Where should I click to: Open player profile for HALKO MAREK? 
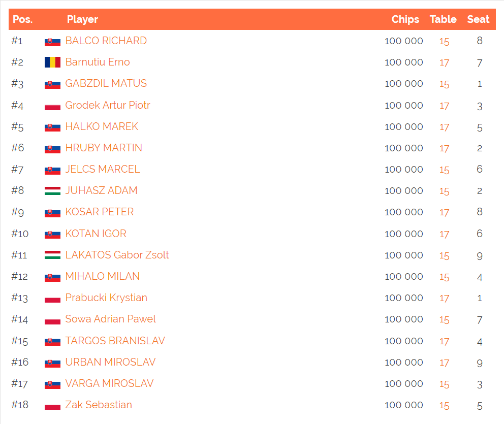102,126
